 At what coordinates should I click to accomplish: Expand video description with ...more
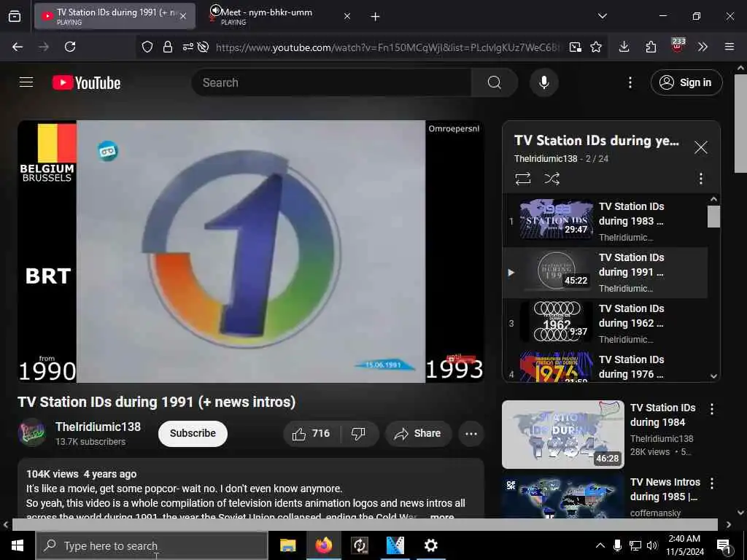coord(441,516)
